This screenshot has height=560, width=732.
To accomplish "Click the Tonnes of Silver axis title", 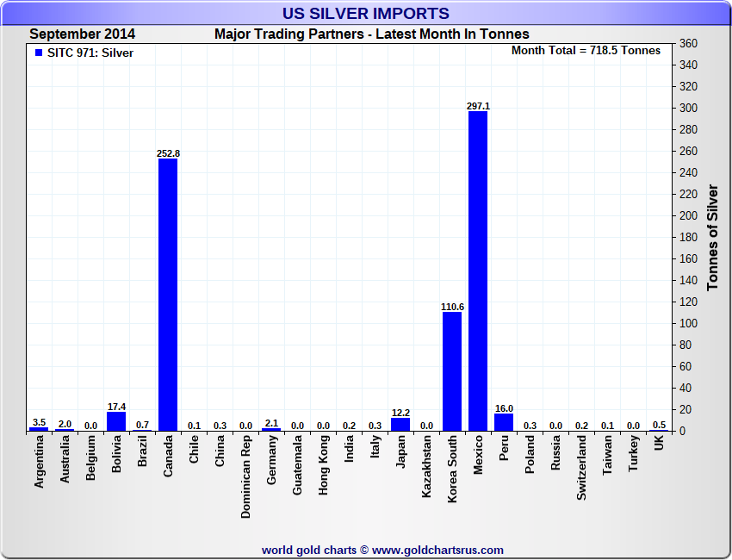I will point(712,237).
